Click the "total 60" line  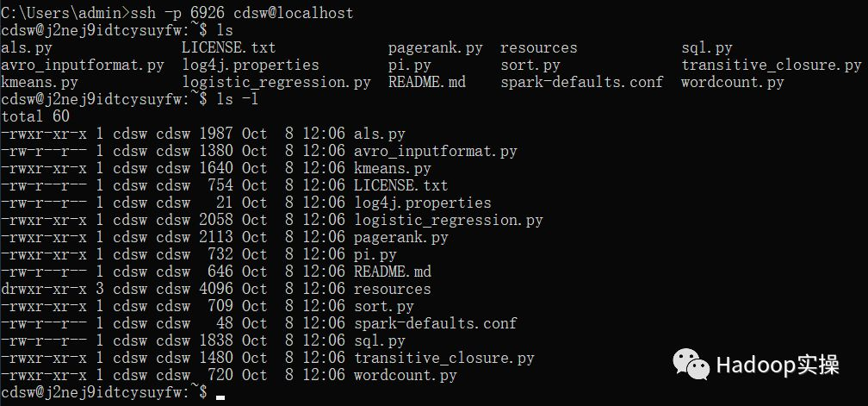pos(36,116)
